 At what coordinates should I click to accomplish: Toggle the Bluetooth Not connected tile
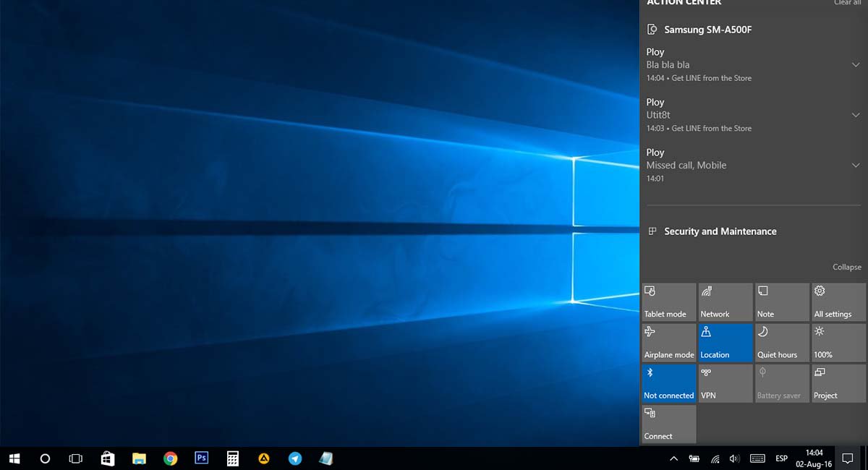tap(669, 383)
